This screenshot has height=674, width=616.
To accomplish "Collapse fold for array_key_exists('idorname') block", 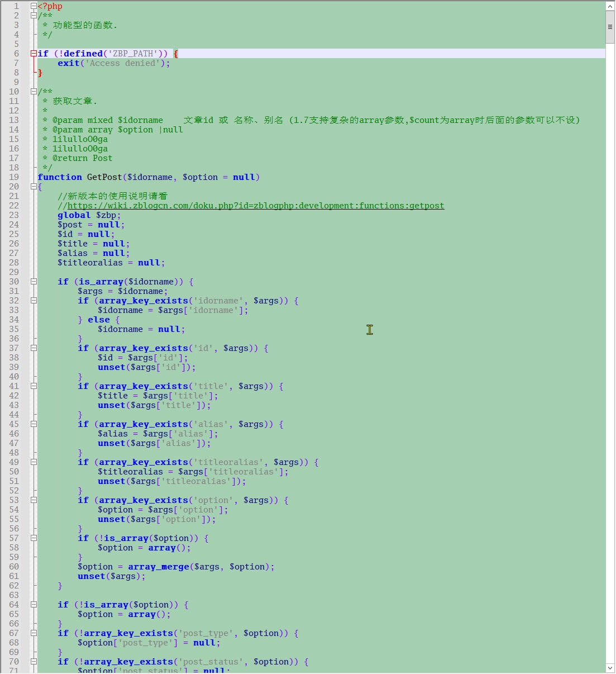I will (x=34, y=301).
